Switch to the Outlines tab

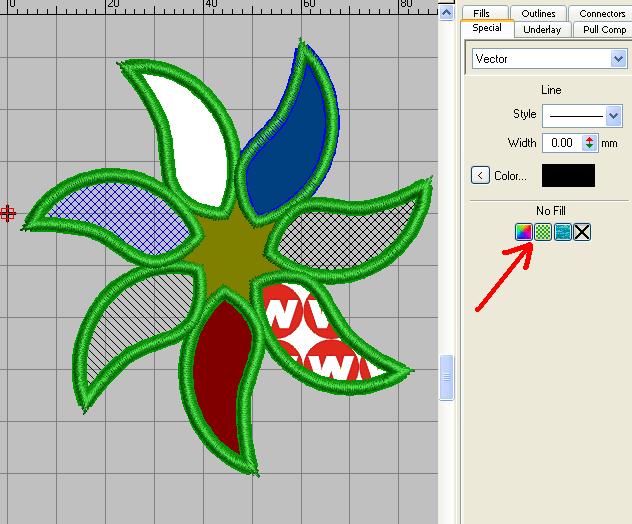[538, 13]
